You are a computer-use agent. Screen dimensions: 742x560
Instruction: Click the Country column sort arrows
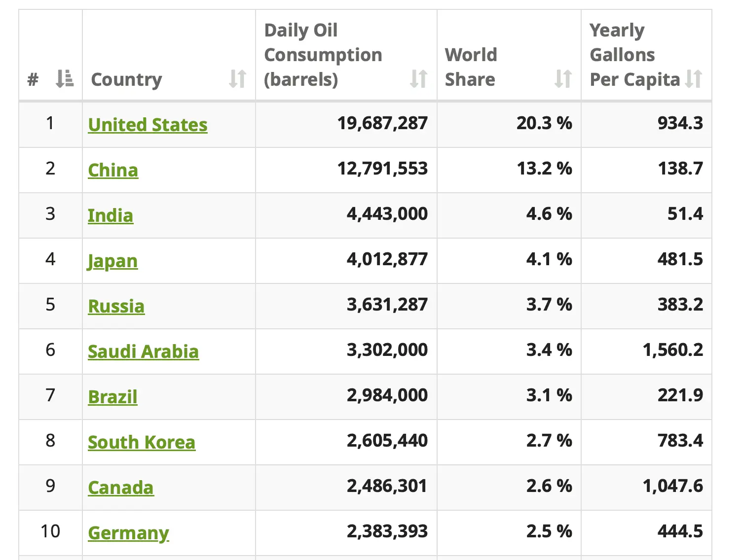pos(238,79)
